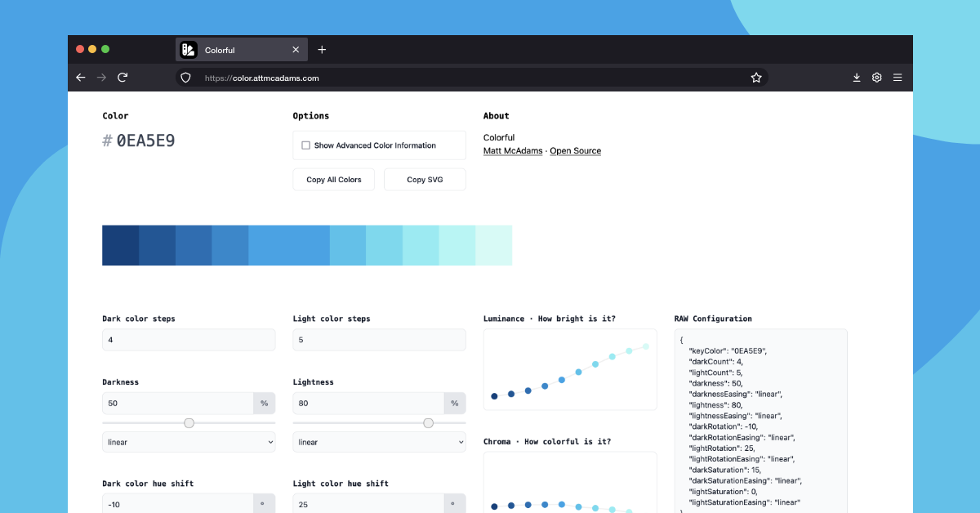Image resolution: width=980 pixels, height=513 pixels.
Task: Open a new browser tab
Action: pyautogui.click(x=322, y=49)
